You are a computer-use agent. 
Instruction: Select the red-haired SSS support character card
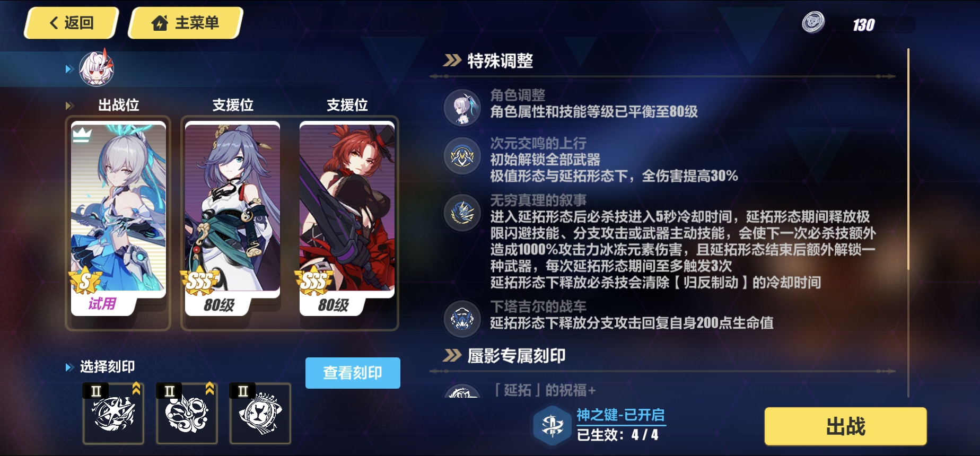(x=347, y=218)
